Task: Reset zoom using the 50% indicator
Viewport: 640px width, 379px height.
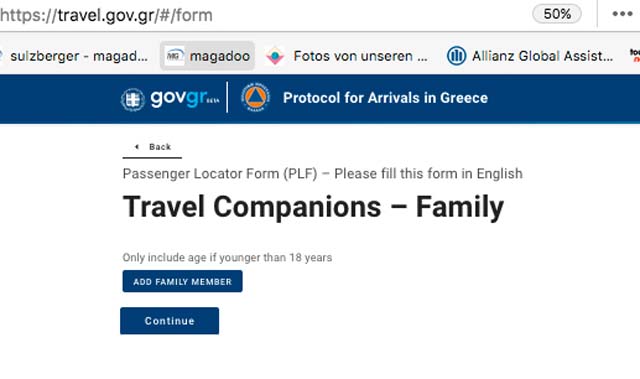Action: [x=557, y=14]
